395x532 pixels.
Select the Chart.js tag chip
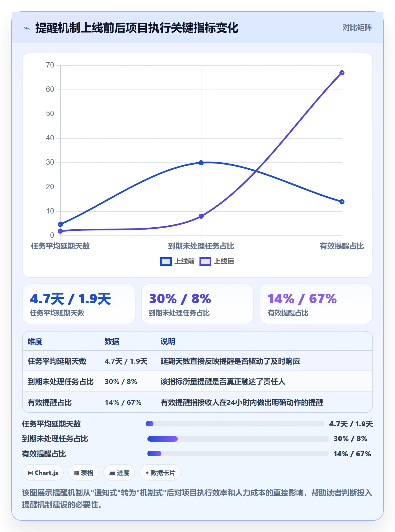click(x=43, y=473)
